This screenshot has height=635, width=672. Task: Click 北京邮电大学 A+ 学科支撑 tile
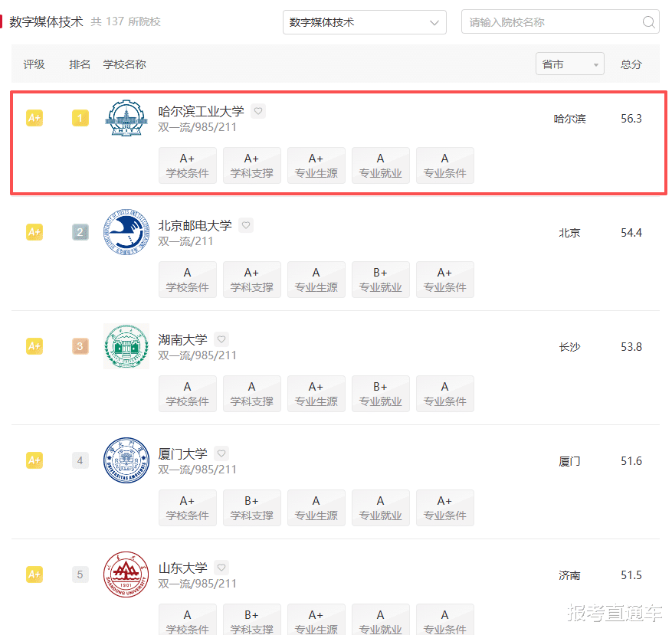click(x=252, y=280)
